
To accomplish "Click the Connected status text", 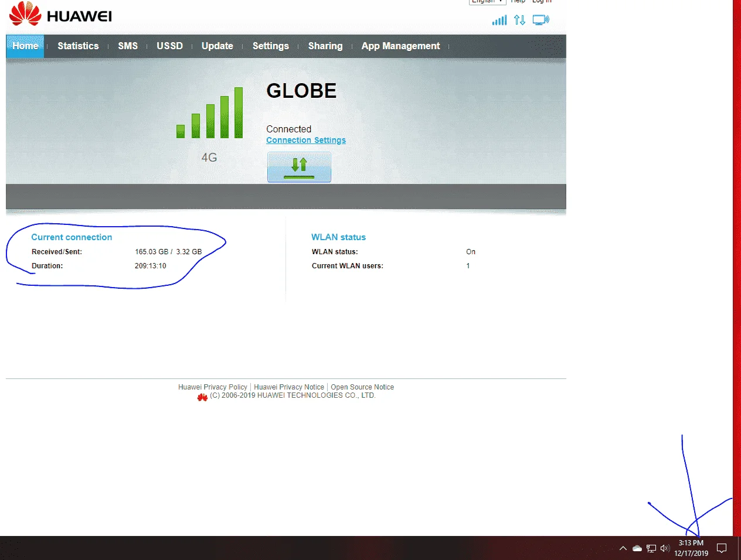I will (x=288, y=129).
